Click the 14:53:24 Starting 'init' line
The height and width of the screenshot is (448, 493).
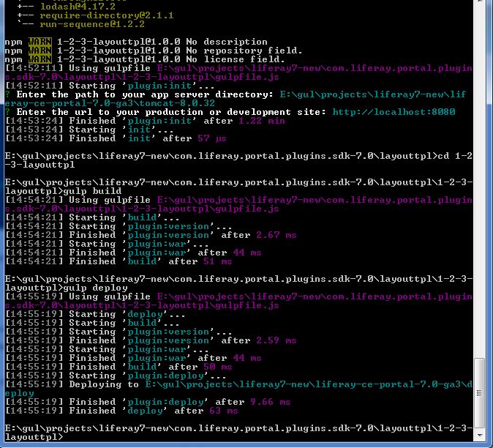tap(89, 130)
